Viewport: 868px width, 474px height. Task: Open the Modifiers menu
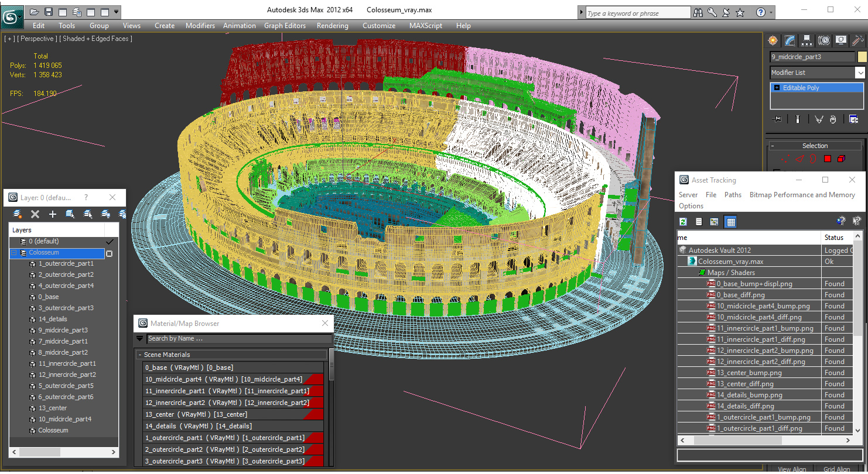200,26
